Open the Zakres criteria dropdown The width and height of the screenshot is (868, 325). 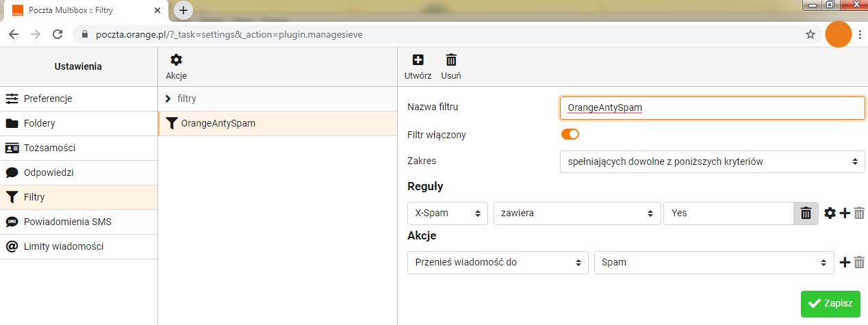pyautogui.click(x=712, y=161)
